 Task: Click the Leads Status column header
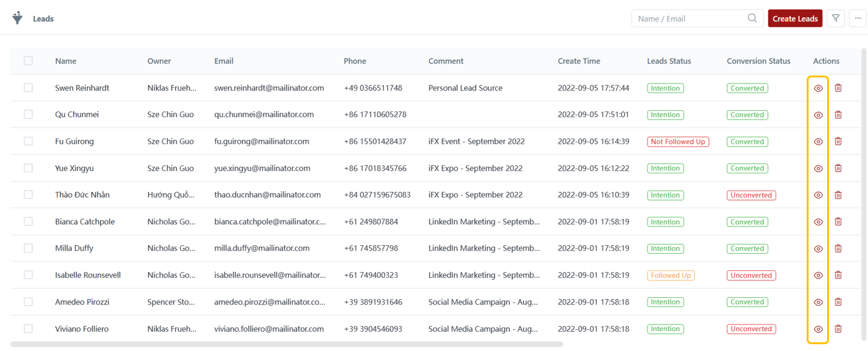(669, 61)
